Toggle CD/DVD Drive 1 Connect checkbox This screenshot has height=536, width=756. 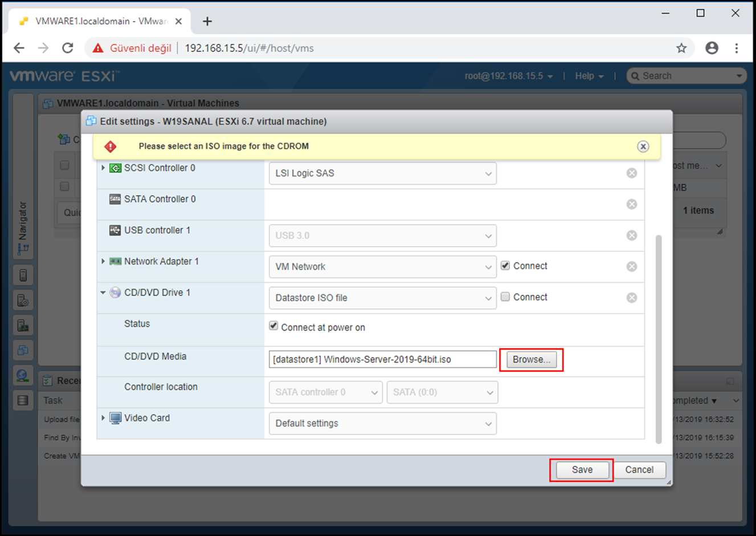[x=505, y=297]
